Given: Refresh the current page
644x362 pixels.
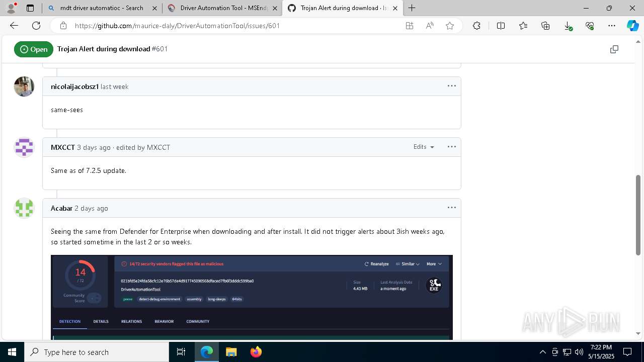Looking at the screenshot, I should [x=36, y=26].
